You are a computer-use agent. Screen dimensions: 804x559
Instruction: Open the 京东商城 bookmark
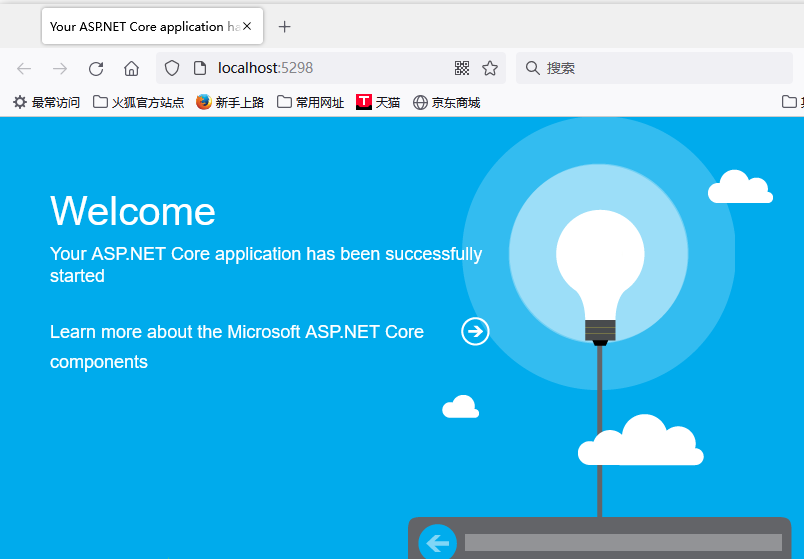pos(447,103)
